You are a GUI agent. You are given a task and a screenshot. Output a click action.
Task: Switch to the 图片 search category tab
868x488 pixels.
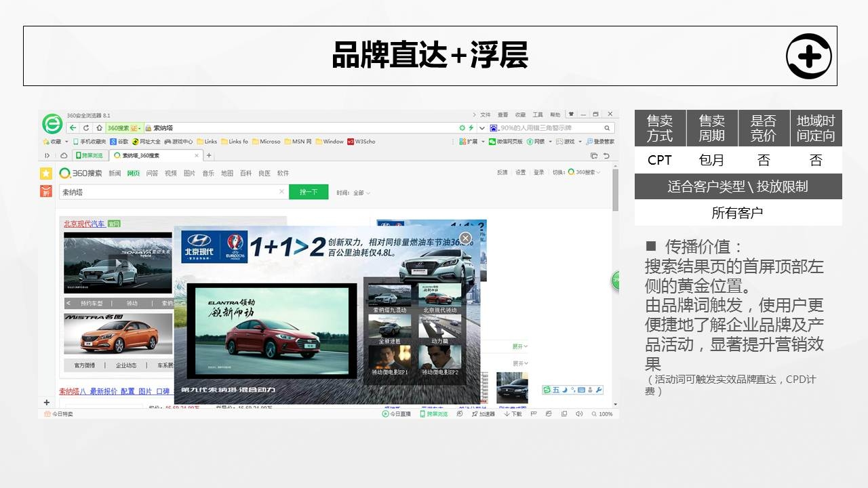click(x=189, y=174)
